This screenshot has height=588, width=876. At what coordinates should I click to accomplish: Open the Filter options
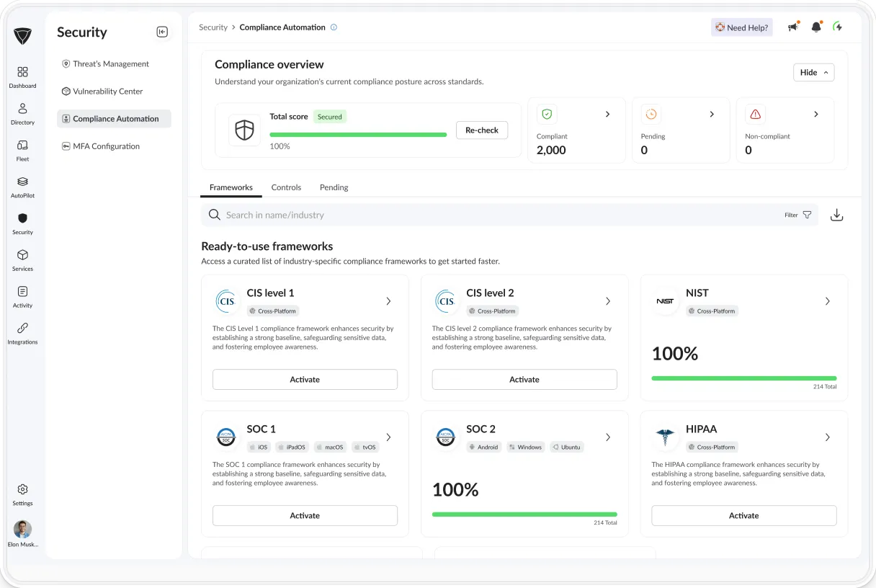797,214
